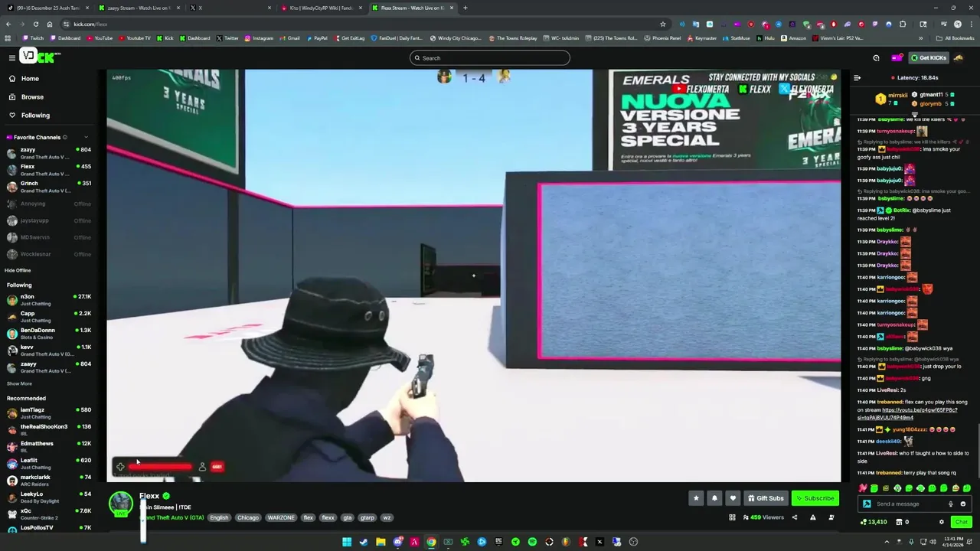Click the browser back arrow
980x551 pixels.
point(8,24)
